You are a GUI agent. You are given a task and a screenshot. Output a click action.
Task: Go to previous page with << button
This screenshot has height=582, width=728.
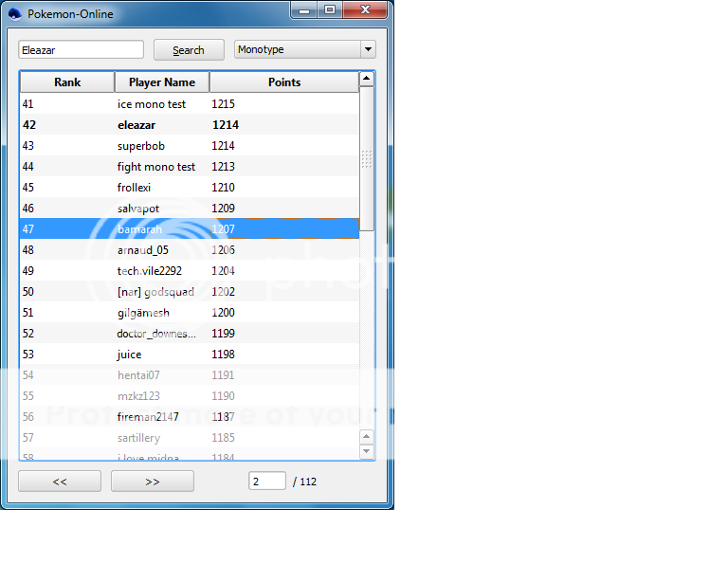pyautogui.click(x=60, y=482)
